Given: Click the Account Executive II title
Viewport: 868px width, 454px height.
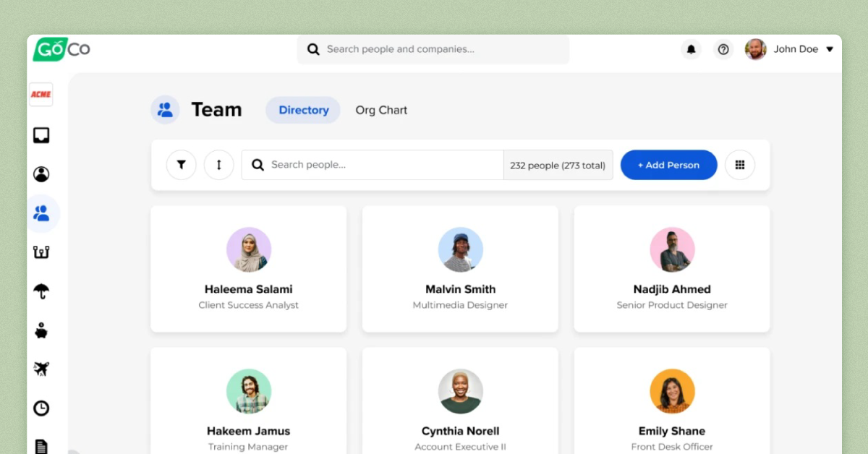Looking at the screenshot, I should click(x=461, y=447).
